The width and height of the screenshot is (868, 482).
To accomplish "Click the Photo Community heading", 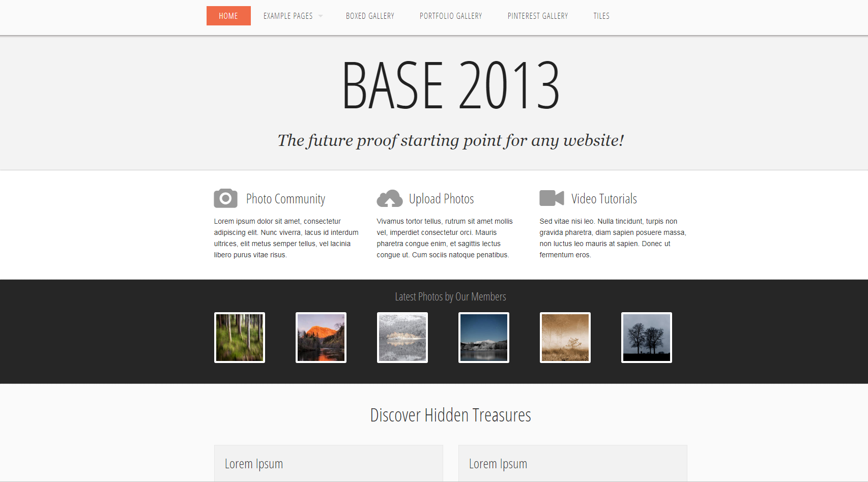I will [x=285, y=199].
